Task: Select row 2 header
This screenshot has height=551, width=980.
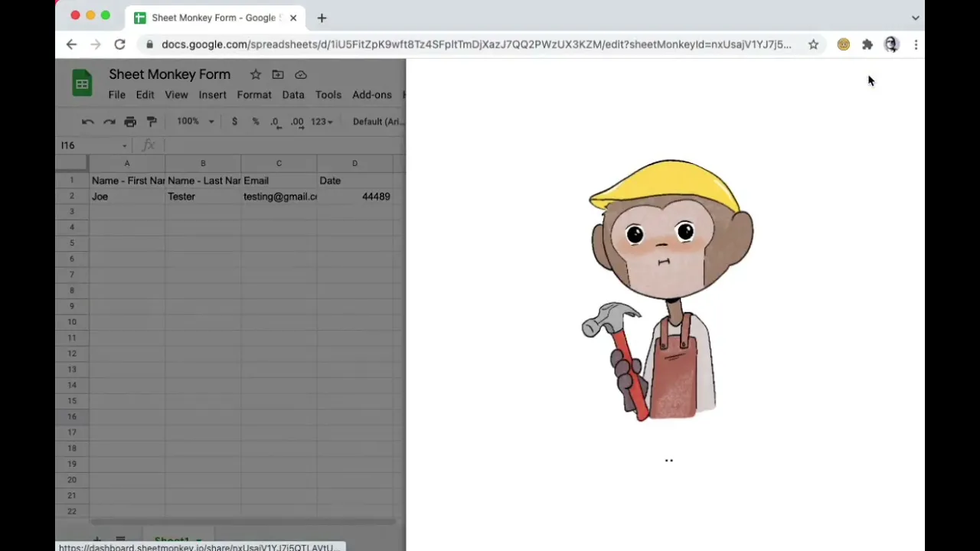Action: 72,196
